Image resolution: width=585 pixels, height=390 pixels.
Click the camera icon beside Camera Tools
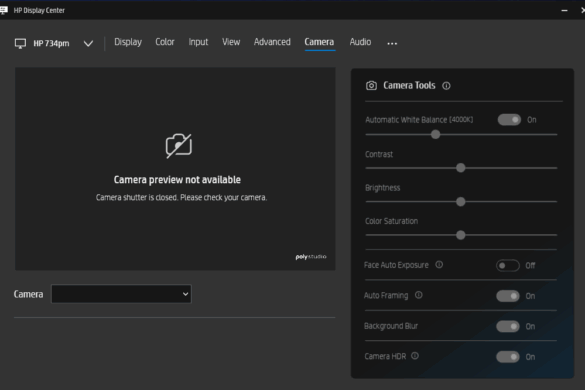click(371, 85)
